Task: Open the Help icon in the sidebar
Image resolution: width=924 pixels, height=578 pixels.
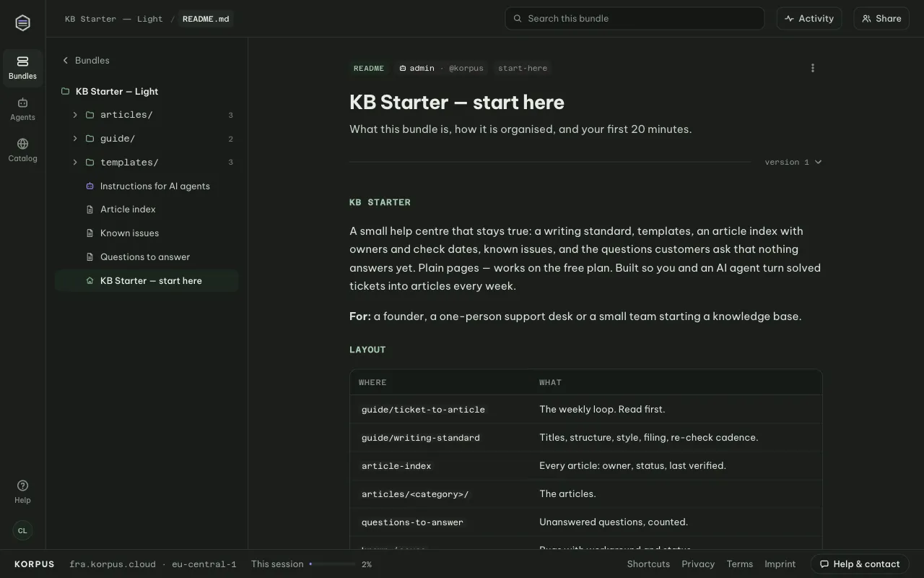Action: pyautogui.click(x=22, y=491)
